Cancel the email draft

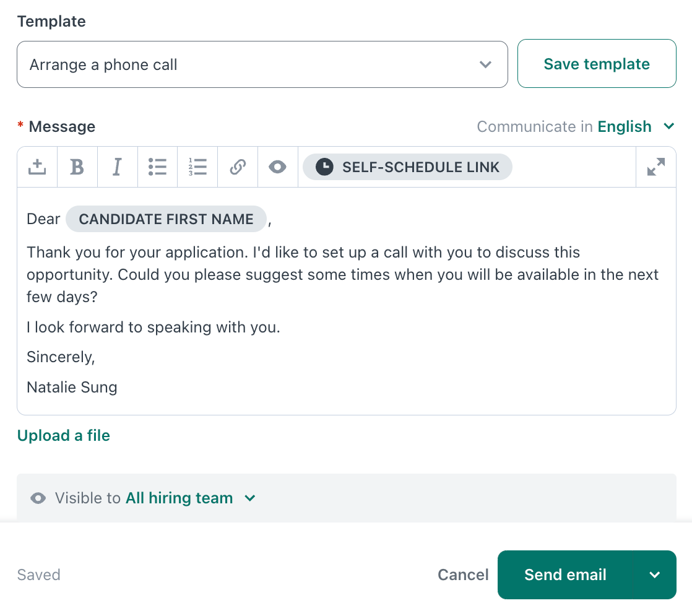[463, 575]
